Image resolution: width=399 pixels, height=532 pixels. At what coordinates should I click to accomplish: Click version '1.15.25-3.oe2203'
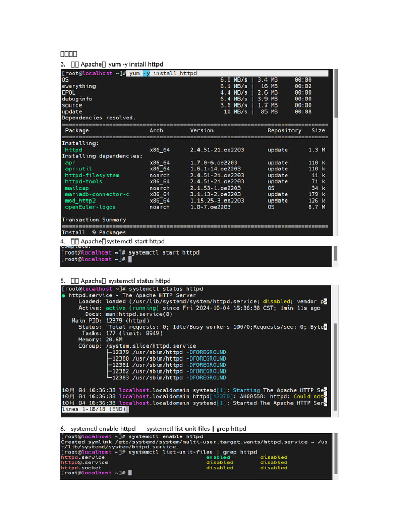pyautogui.click(x=217, y=201)
